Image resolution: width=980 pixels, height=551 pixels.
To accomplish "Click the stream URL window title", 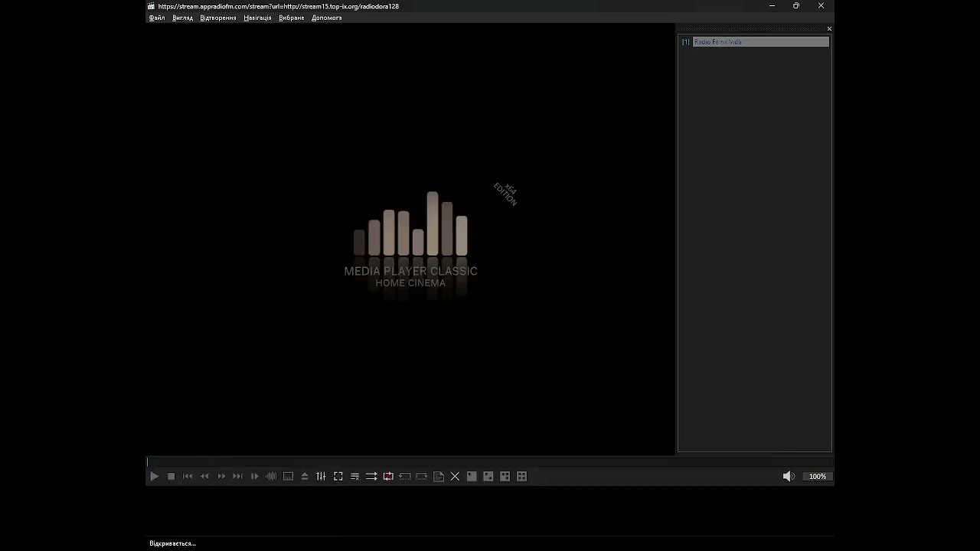I will pyautogui.click(x=279, y=6).
